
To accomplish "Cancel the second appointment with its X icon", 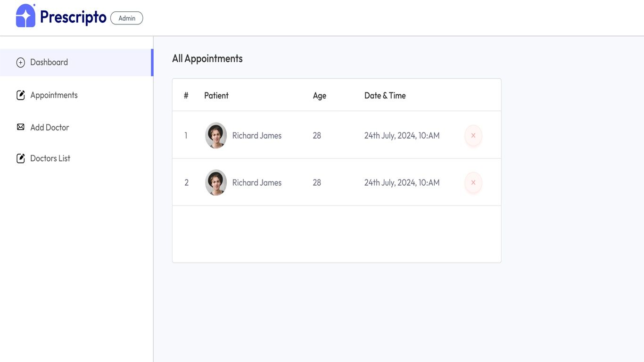I will (473, 183).
